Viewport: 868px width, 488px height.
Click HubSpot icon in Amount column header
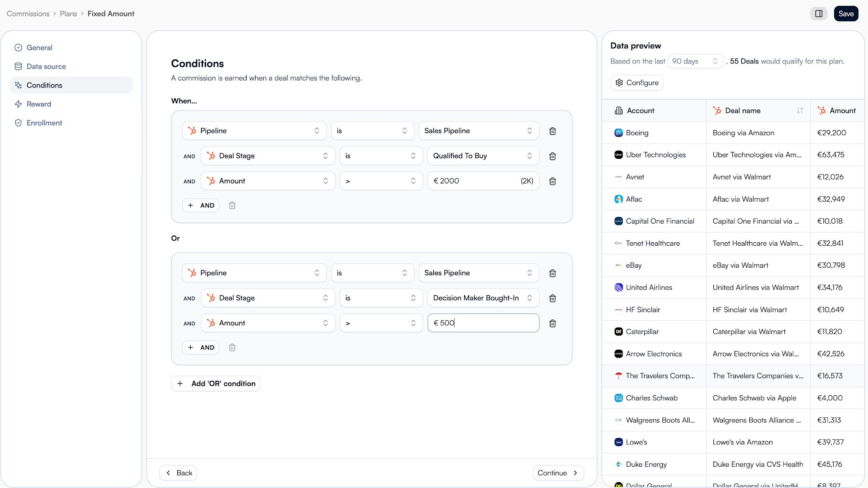821,111
